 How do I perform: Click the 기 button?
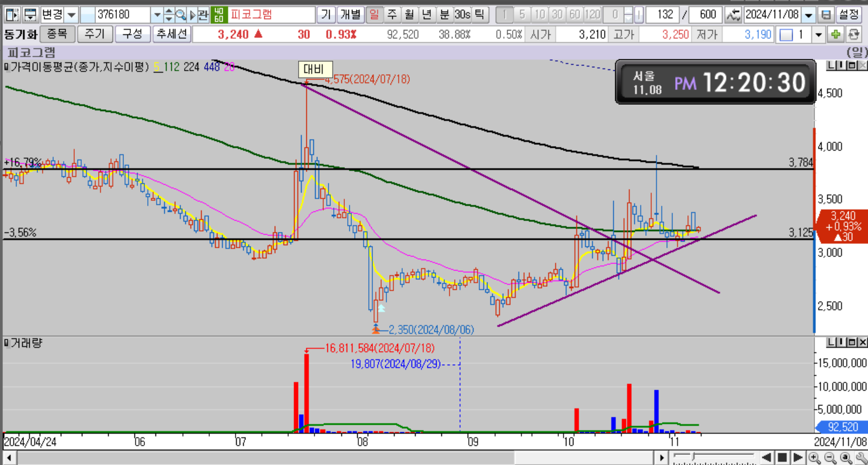click(326, 15)
